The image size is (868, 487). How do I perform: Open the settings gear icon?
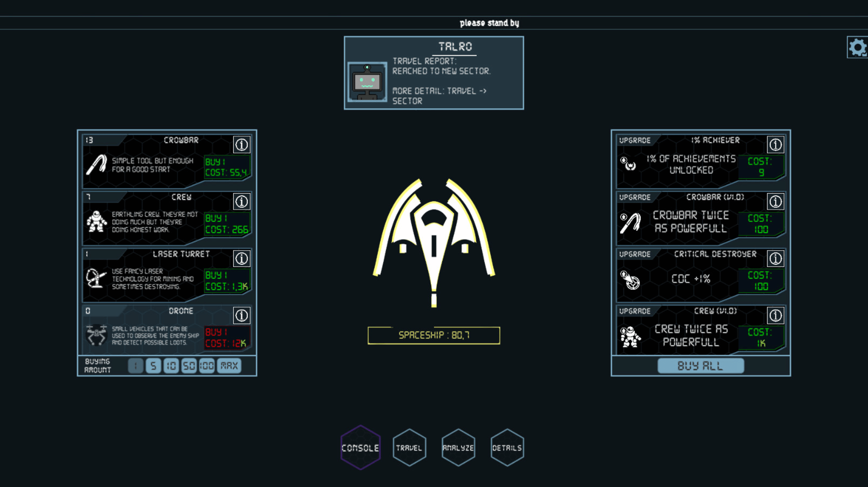857,47
